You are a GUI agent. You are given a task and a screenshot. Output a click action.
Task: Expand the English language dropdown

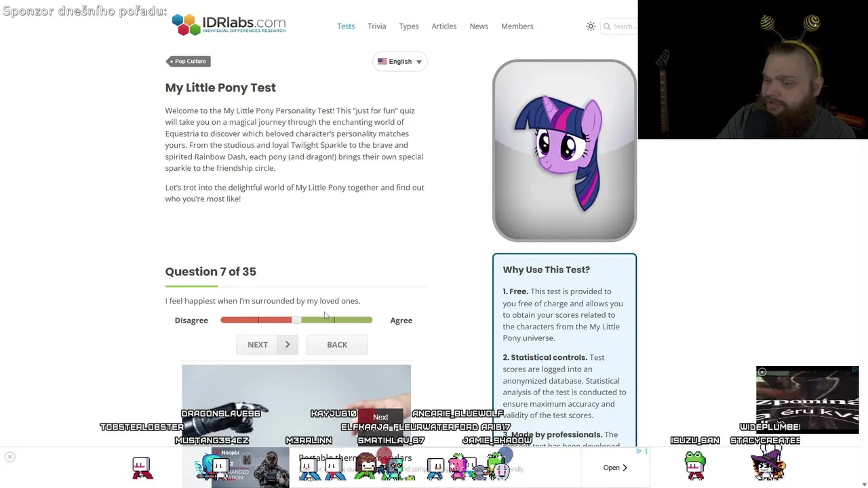tap(400, 62)
